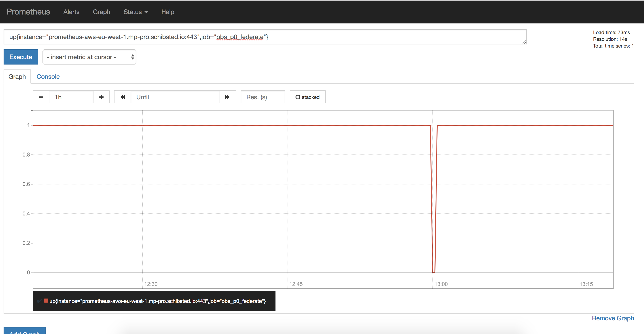Open Alerts page from navbar

point(71,12)
